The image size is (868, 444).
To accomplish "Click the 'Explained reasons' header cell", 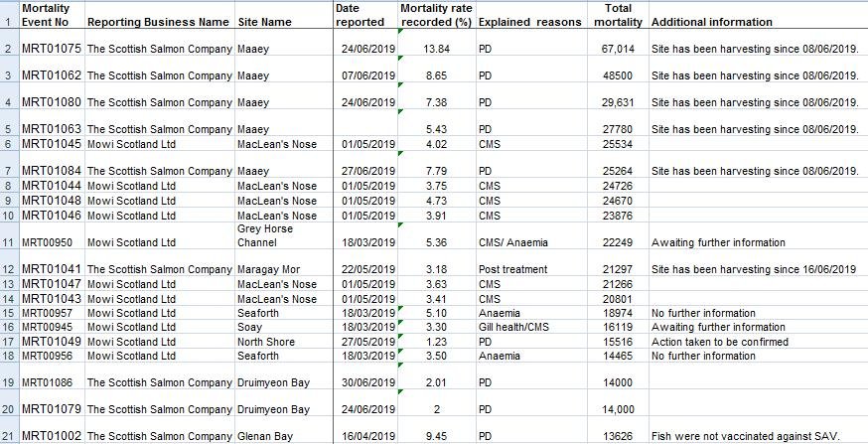I will click(x=531, y=15).
